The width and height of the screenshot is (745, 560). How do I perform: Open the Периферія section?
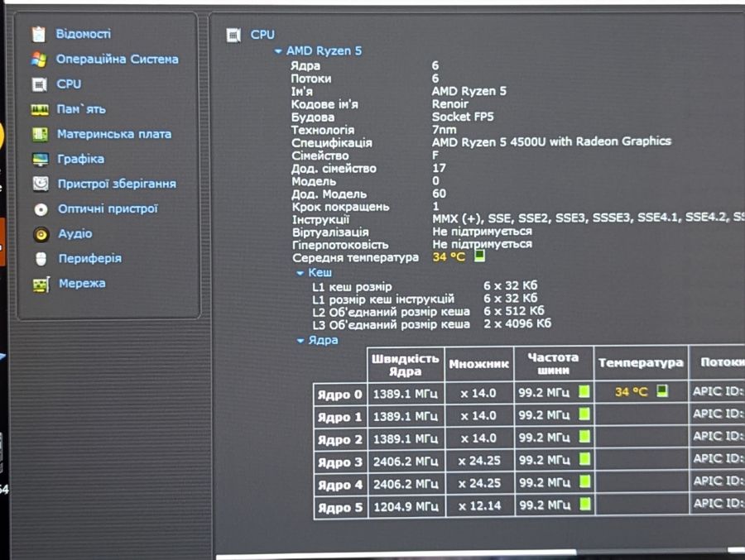(x=89, y=258)
